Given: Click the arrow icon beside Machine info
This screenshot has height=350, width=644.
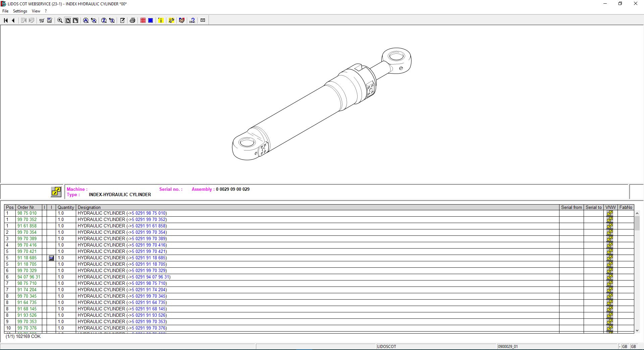Looking at the screenshot, I should pos(56,192).
